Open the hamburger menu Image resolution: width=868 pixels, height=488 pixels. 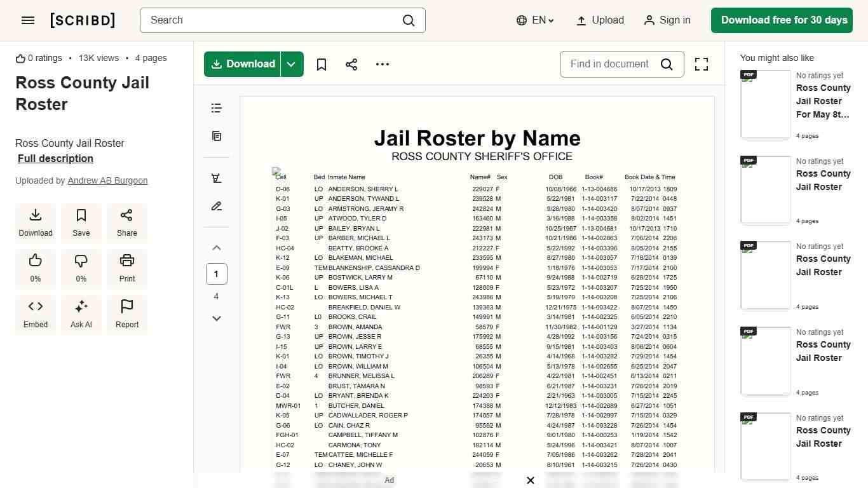point(27,20)
